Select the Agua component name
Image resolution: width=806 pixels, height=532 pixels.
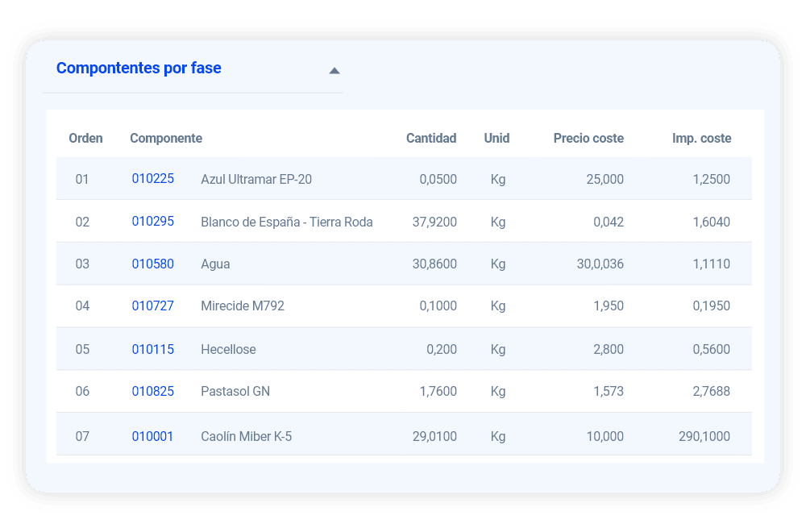click(215, 264)
